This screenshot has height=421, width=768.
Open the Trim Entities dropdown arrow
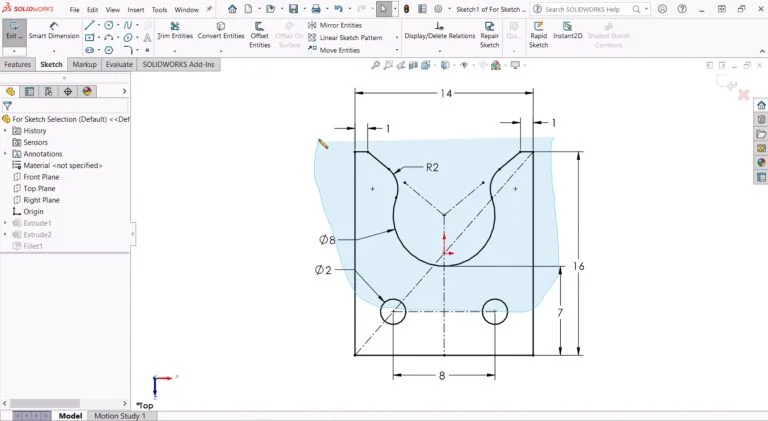(175, 50)
